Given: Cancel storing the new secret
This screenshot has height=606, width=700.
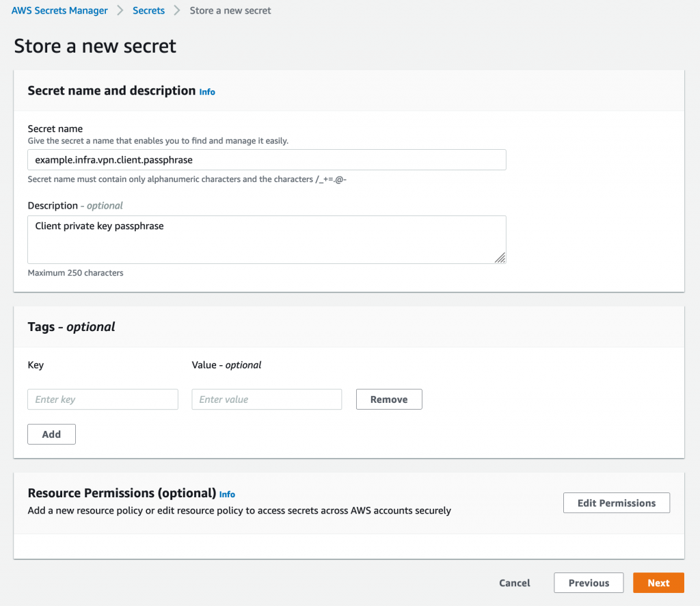Looking at the screenshot, I should click(x=515, y=583).
